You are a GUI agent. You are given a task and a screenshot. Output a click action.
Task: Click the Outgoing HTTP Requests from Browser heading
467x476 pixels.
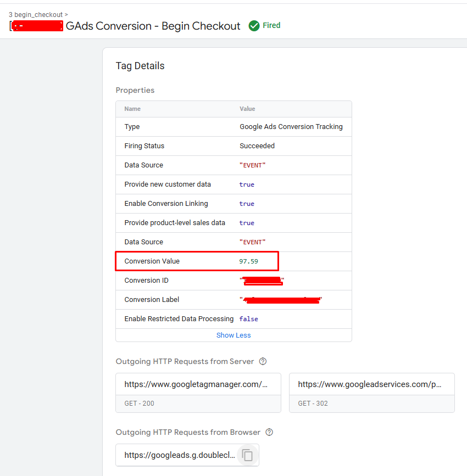pyautogui.click(x=188, y=432)
